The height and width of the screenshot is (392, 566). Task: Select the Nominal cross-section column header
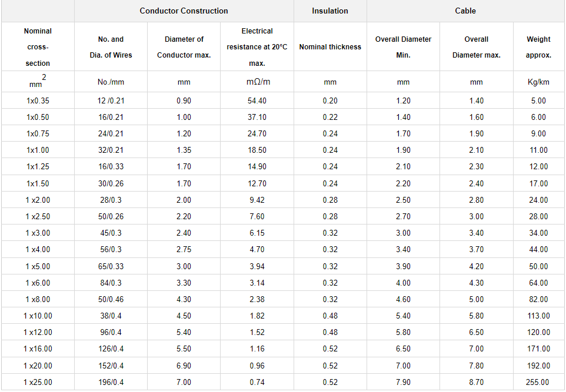point(38,47)
